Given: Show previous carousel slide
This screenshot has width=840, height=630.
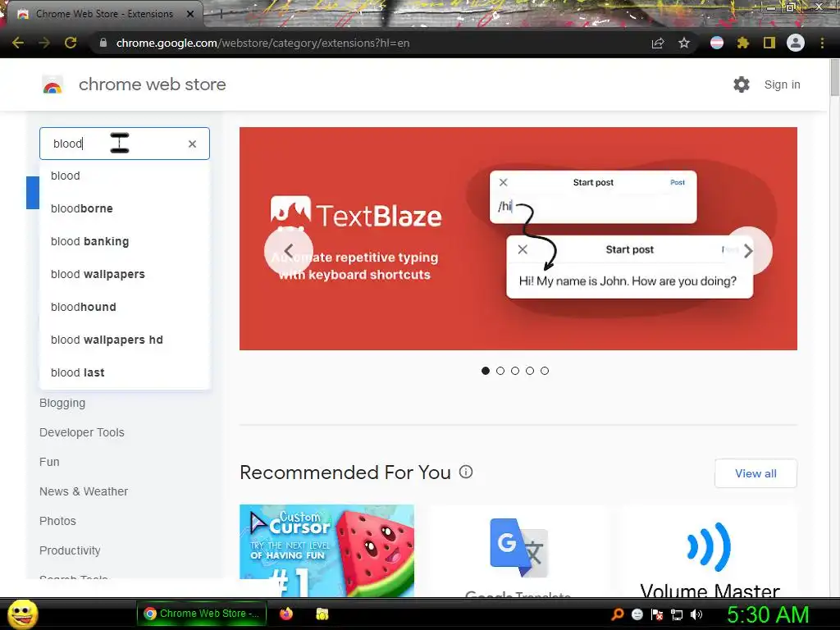Looking at the screenshot, I should (x=288, y=251).
